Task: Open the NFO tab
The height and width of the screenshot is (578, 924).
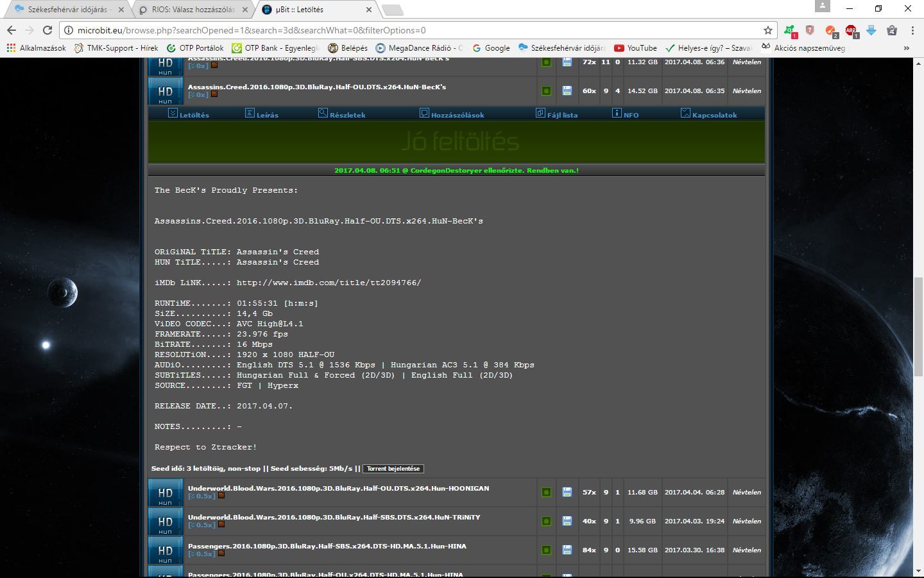Action: pyautogui.click(x=625, y=114)
